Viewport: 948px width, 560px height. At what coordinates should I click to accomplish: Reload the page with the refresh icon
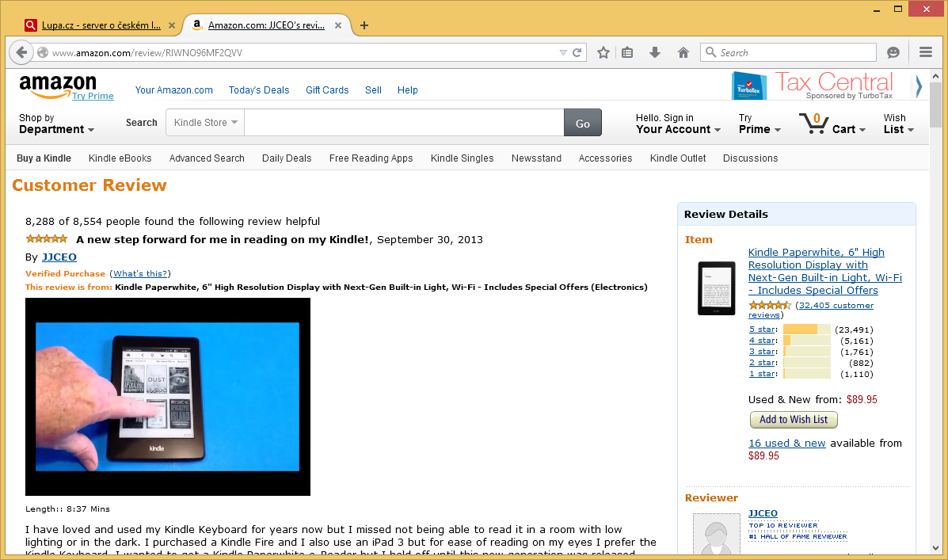pyautogui.click(x=578, y=53)
